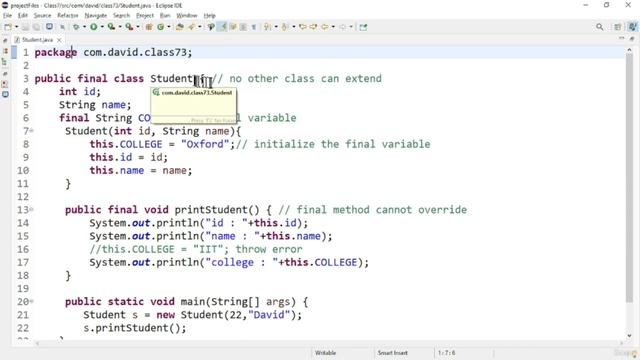Click the com.david.class73.Student tooltip text
Viewport: 640px width, 360px height.
pyautogui.click(x=196, y=93)
